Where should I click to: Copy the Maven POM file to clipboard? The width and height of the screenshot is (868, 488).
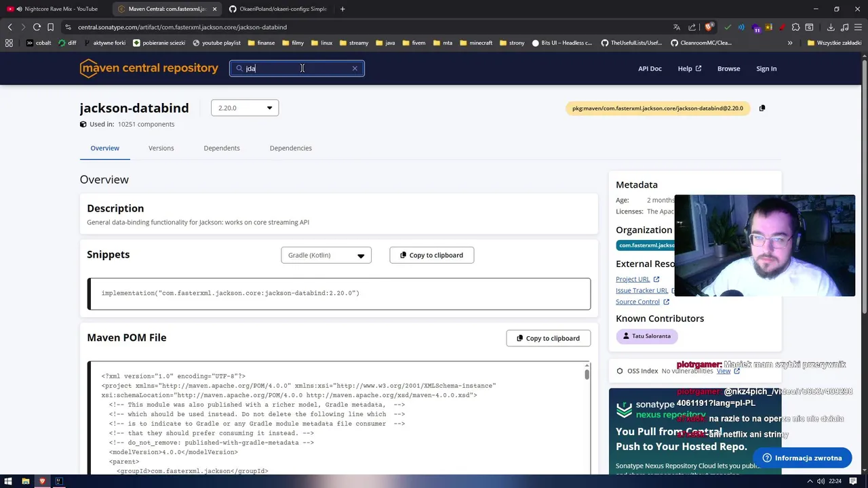tap(548, 338)
